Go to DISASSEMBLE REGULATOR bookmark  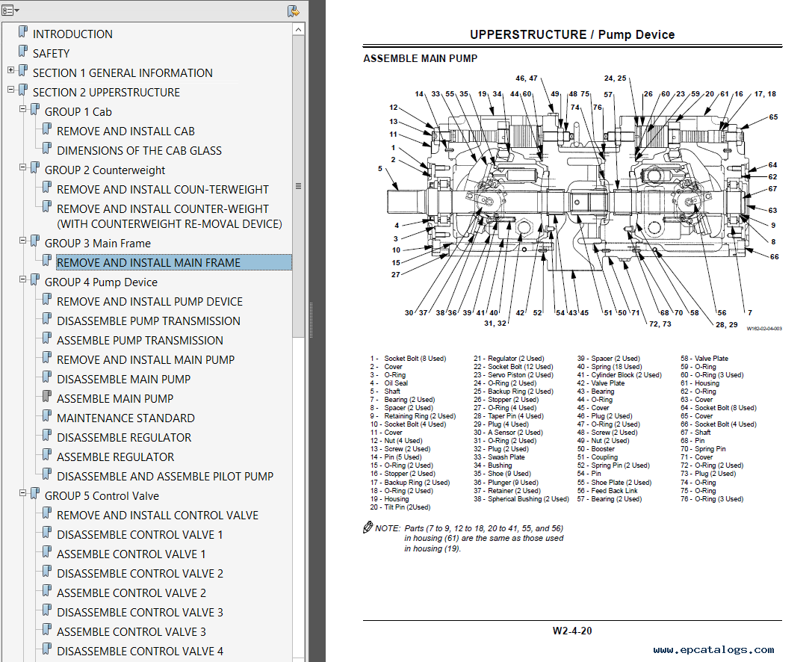point(124,438)
